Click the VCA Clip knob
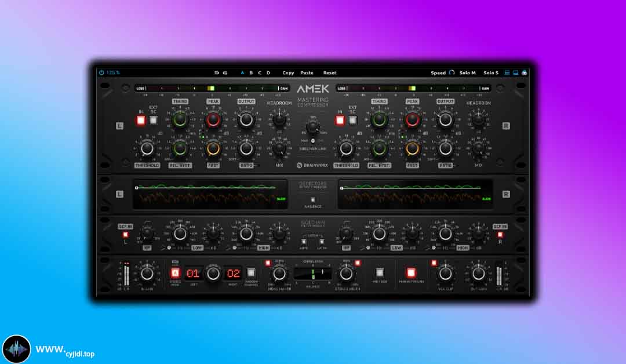 tap(445, 274)
